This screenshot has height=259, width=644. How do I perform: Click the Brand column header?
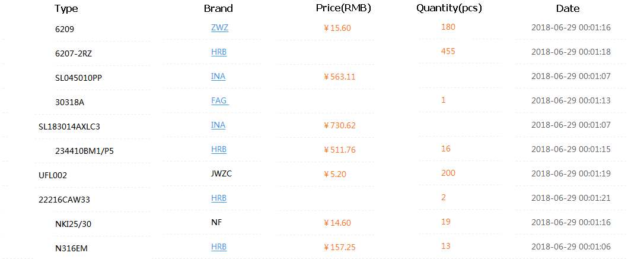(x=218, y=9)
